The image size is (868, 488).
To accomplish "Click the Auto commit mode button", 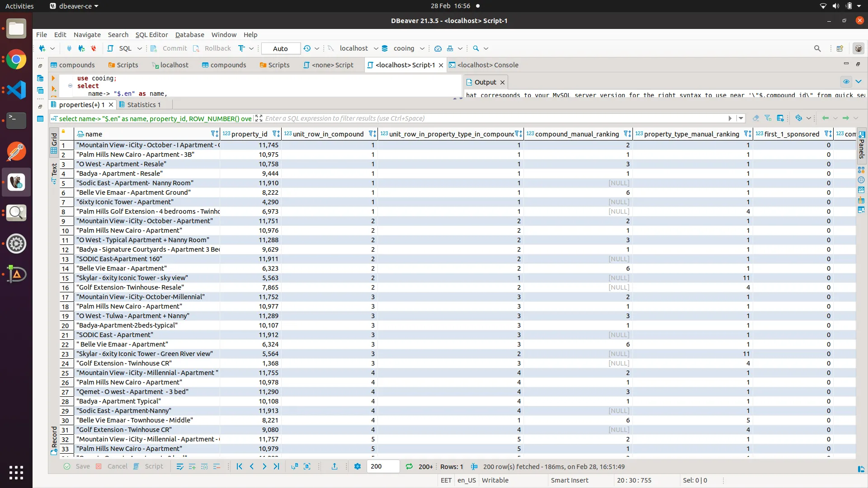I will tap(280, 48).
